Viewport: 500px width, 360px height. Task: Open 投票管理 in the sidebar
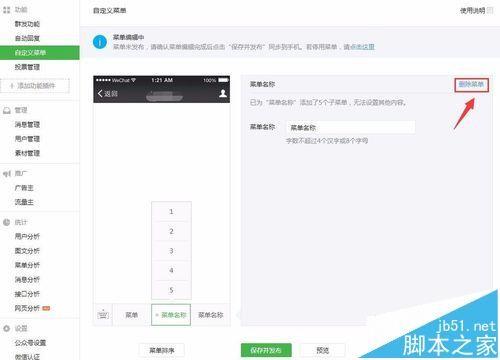(x=27, y=67)
